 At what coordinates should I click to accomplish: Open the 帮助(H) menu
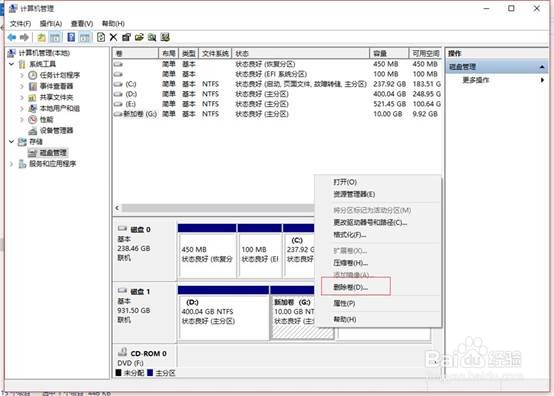point(113,24)
